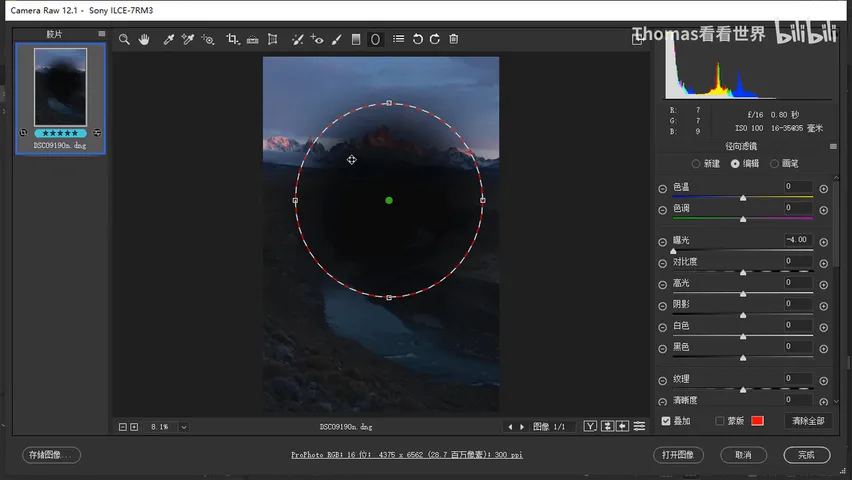Increase 色温 with its plus button
852x480 pixels.
coord(824,189)
